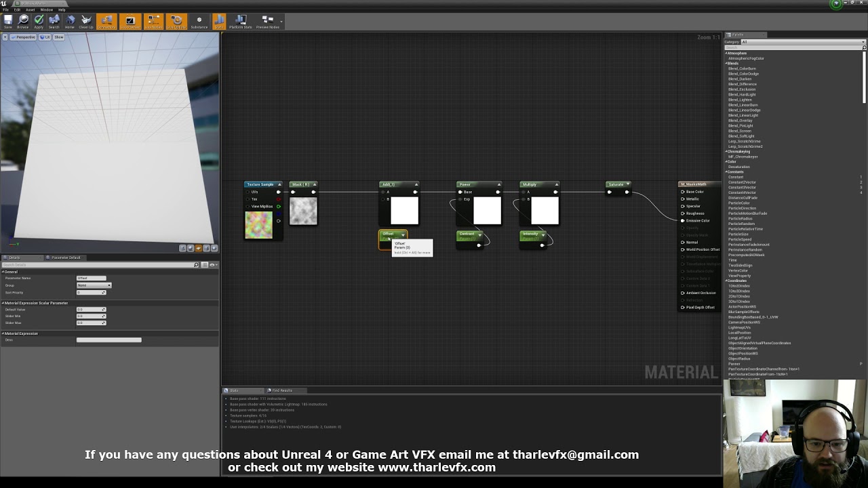Screen dimensions: 868x488
Task: Click the Preview Nodes toolbar icon
Action: tap(268, 22)
